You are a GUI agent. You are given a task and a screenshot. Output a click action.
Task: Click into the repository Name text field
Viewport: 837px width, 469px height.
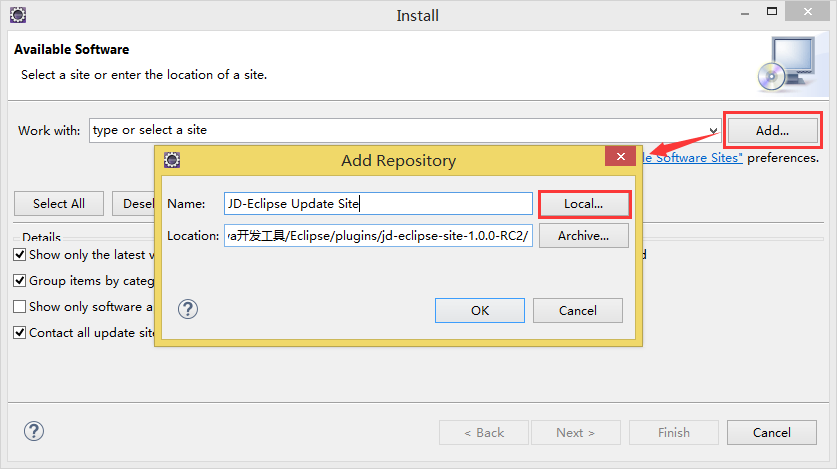tap(378, 204)
